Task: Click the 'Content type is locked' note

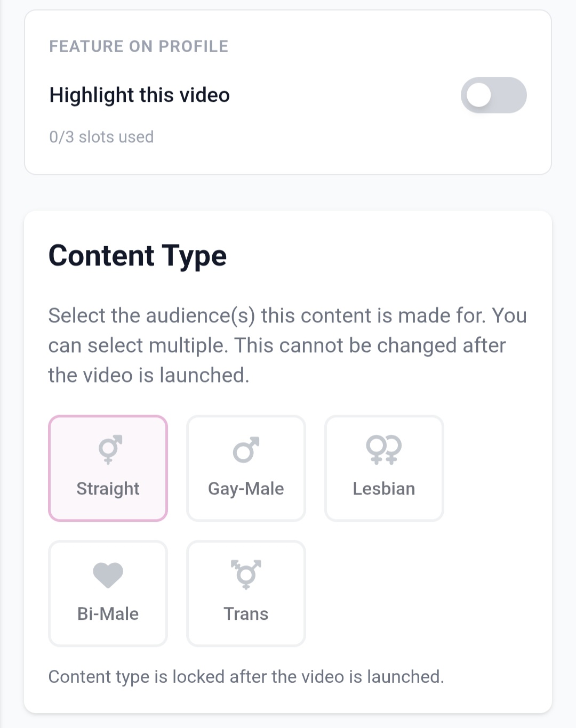Action: [x=246, y=677]
